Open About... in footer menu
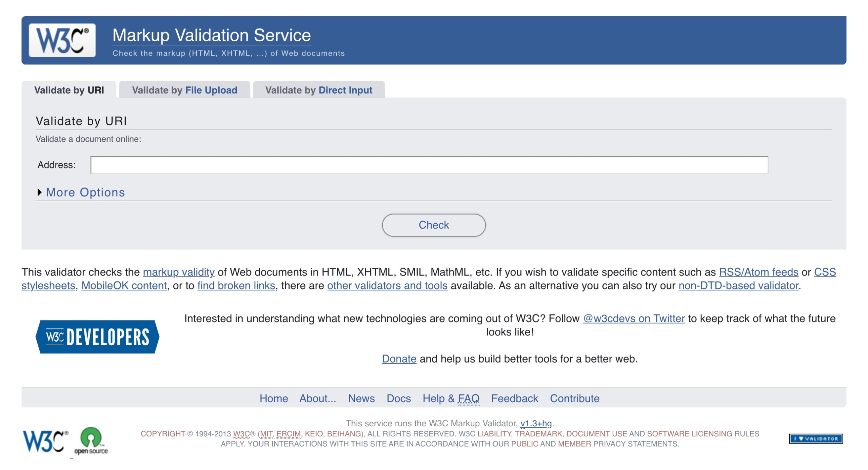The image size is (868, 470). tap(318, 399)
